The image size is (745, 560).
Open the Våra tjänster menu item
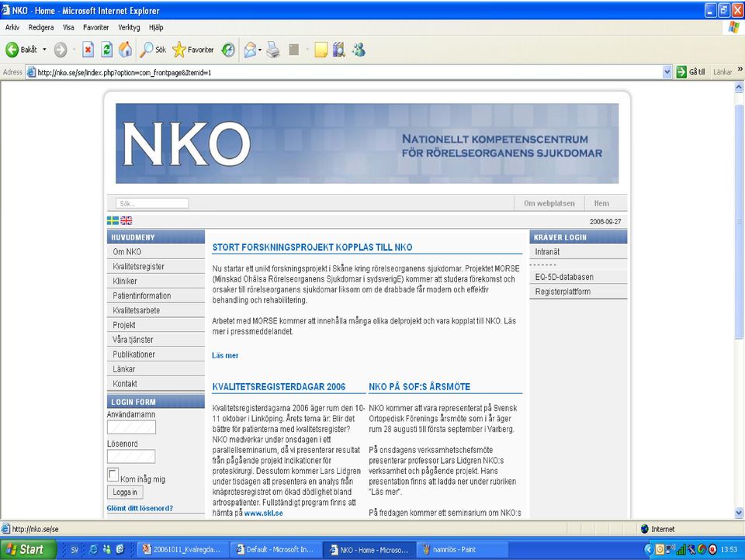(x=156, y=340)
